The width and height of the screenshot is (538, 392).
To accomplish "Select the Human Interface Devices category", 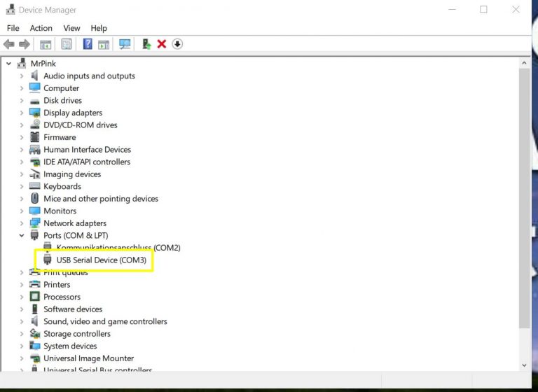I will 87,150.
